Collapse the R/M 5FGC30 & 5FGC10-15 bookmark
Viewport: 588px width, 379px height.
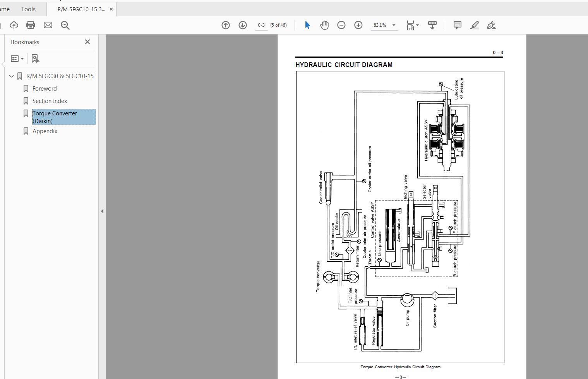coord(11,76)
